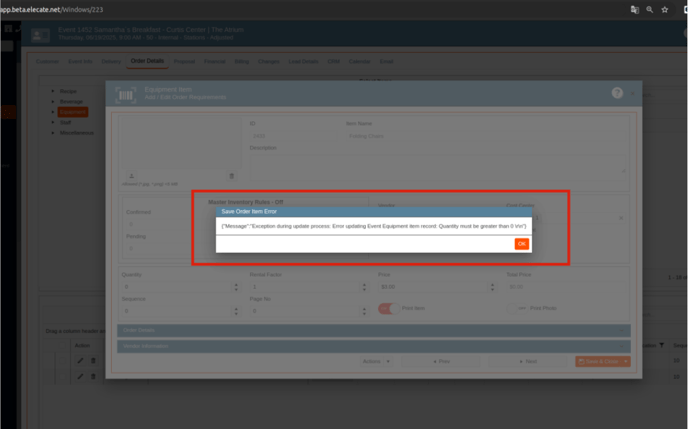Switch to the Order Details tab
Image resolution: width=688 pixels, height=429 pixels.
(x=147, y=62)
